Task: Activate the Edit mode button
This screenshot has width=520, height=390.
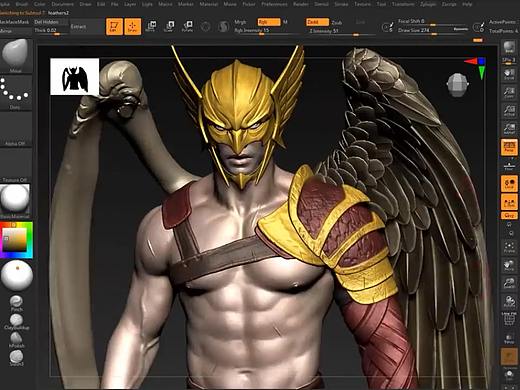Action: point(114,26)
